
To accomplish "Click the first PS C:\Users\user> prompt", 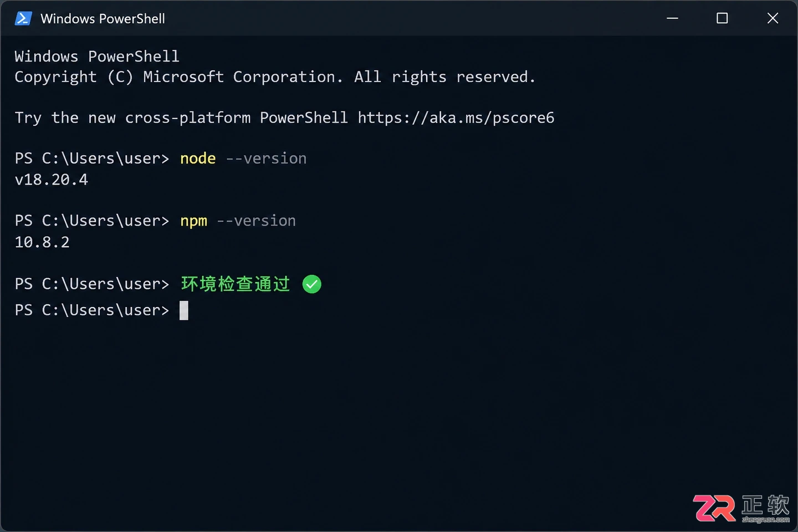I will tap(92, 158).
